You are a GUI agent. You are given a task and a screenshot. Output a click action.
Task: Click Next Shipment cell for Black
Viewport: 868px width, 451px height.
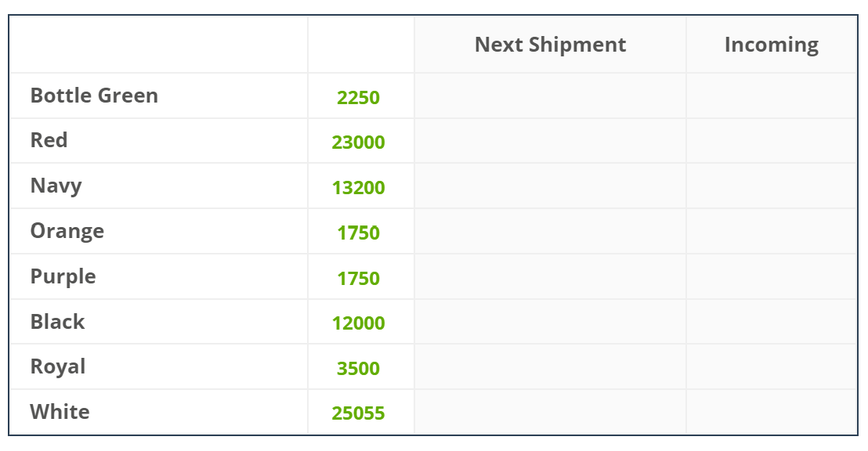[x=550, y=322]
